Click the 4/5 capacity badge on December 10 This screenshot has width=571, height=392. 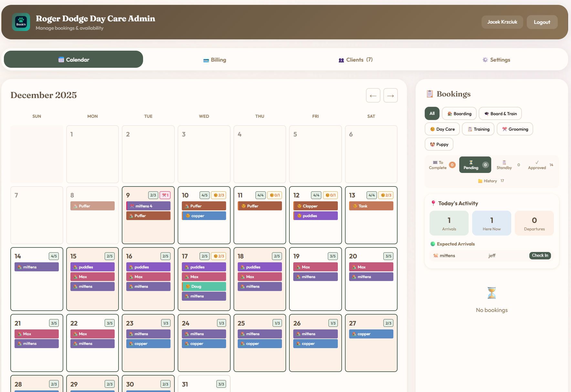tap(204, 195)
